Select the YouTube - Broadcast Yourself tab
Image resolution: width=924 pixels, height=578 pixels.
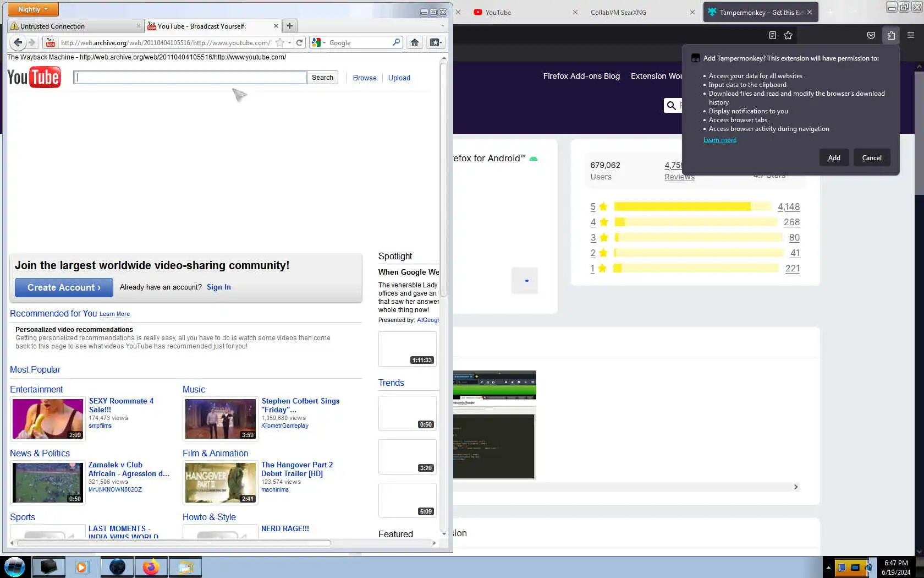click(x=213, y=26)
